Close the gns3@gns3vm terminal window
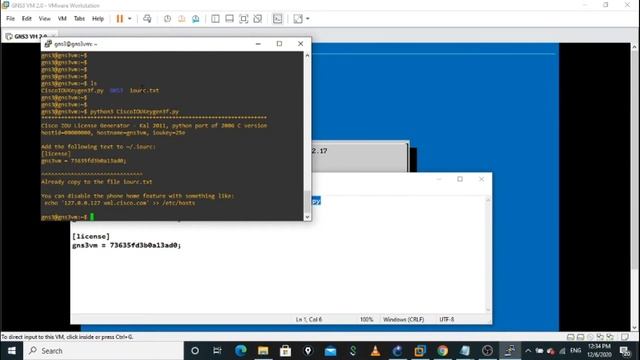Screen dimensions: 640x360 coord(301,44)
